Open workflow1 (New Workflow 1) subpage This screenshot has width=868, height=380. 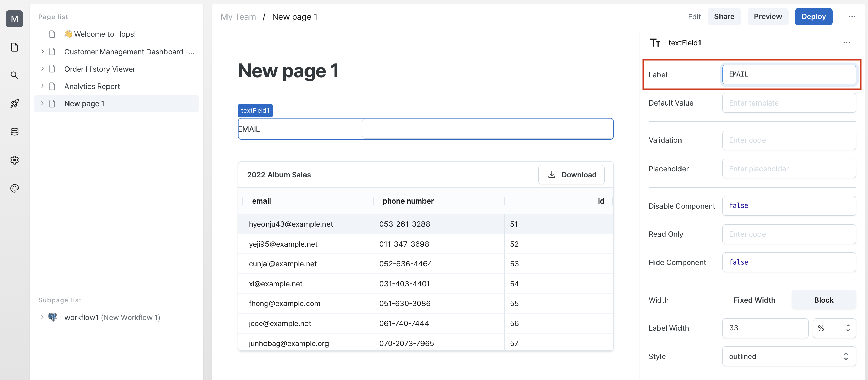[112, 317]
